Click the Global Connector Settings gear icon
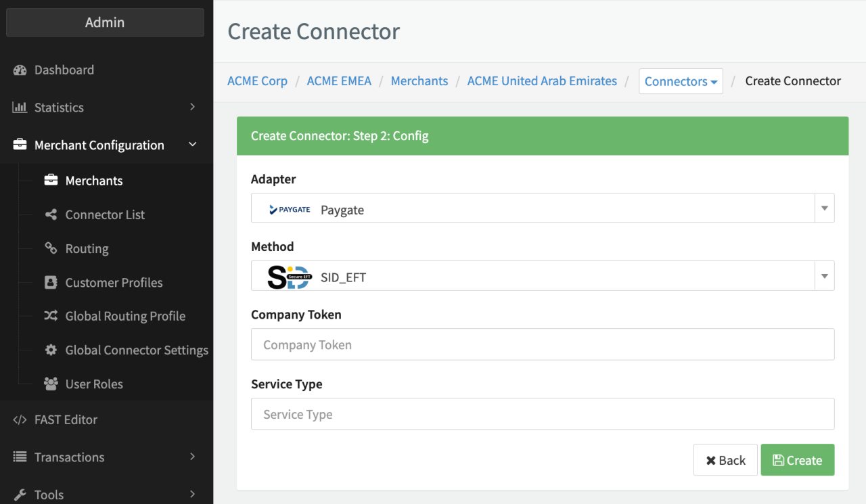This screenshot has height=504, width=866. (51, 350)
